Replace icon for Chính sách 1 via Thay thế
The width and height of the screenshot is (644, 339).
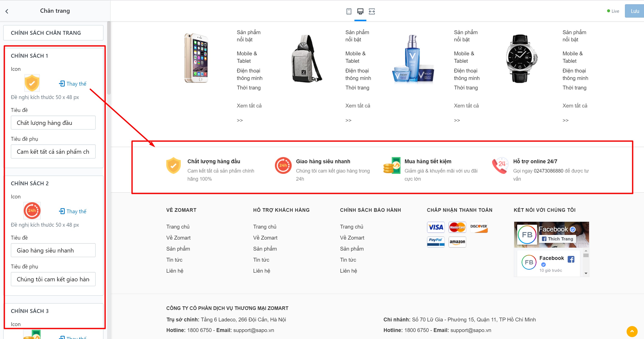click(x=73, y=84)
